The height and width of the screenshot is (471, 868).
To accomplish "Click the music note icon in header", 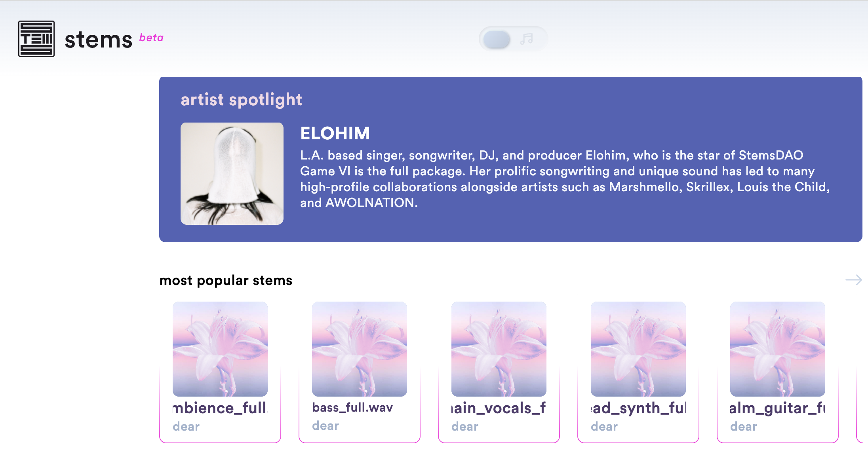I will tap(527, 39).
